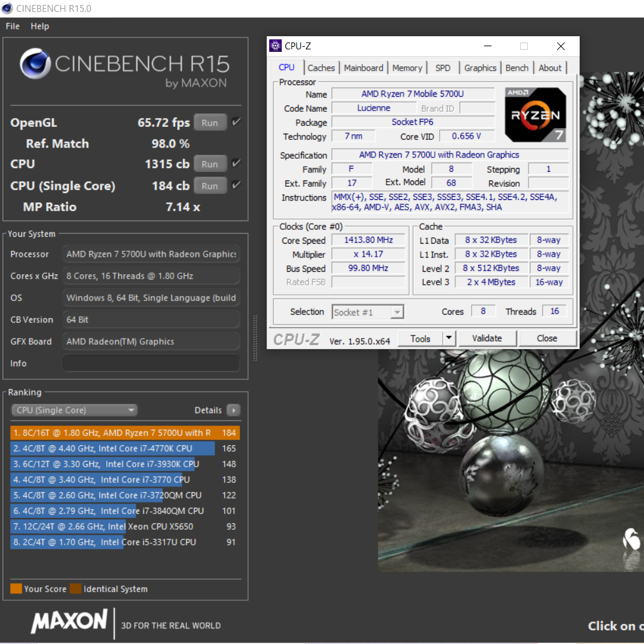Click the rendered spheres scene image
This screenshot has width=644, height=644.
(x=510, y=460)
